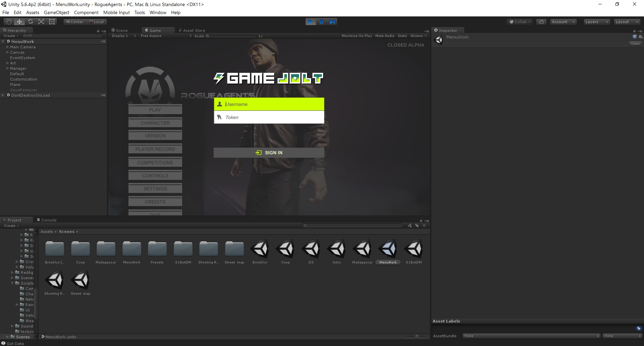Viewport: 644px width, 346px height.
Task: Select the Scale tool in the toolbar
Action: tap(41, 21)
